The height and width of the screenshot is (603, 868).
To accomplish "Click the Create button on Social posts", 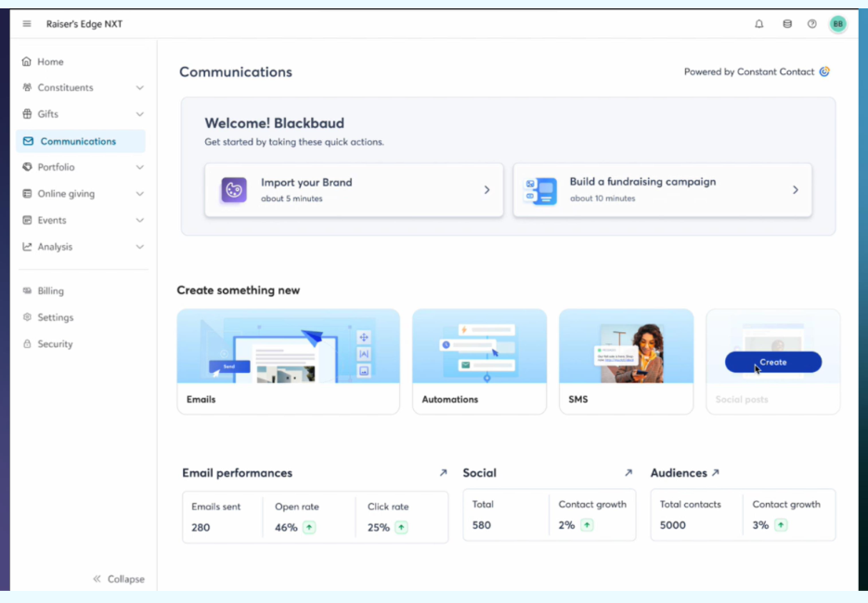I will point(772,362).
